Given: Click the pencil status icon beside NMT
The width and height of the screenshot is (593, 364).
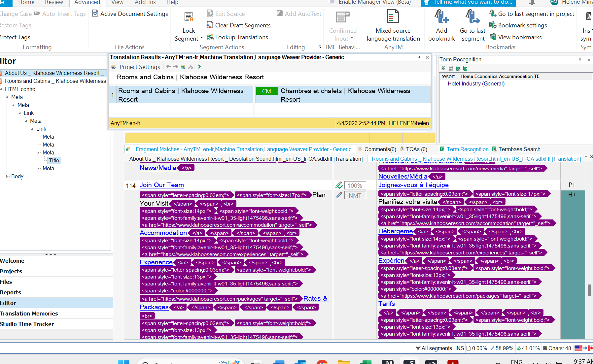Looking at the screenshot, I should pos(339,195).
